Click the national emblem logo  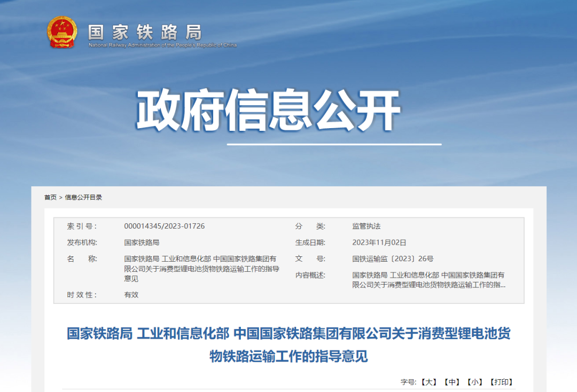coord(62,33)
